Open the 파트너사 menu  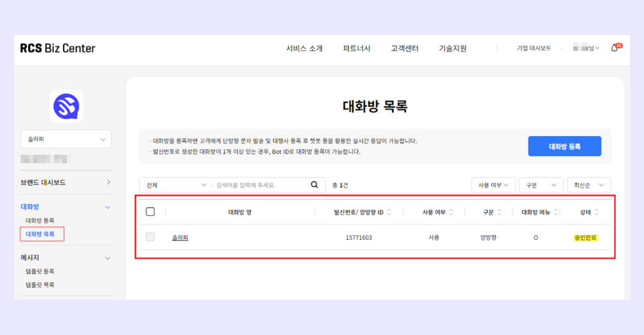coord(356,48)
